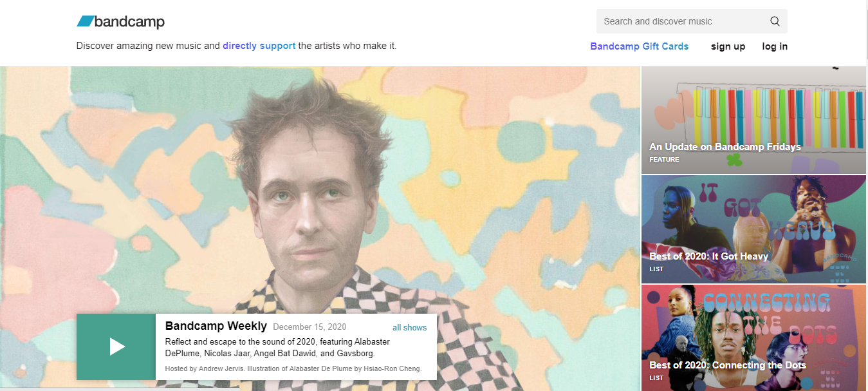Open the Bandcamp Gift Cards link

click(x=639, y=46)
